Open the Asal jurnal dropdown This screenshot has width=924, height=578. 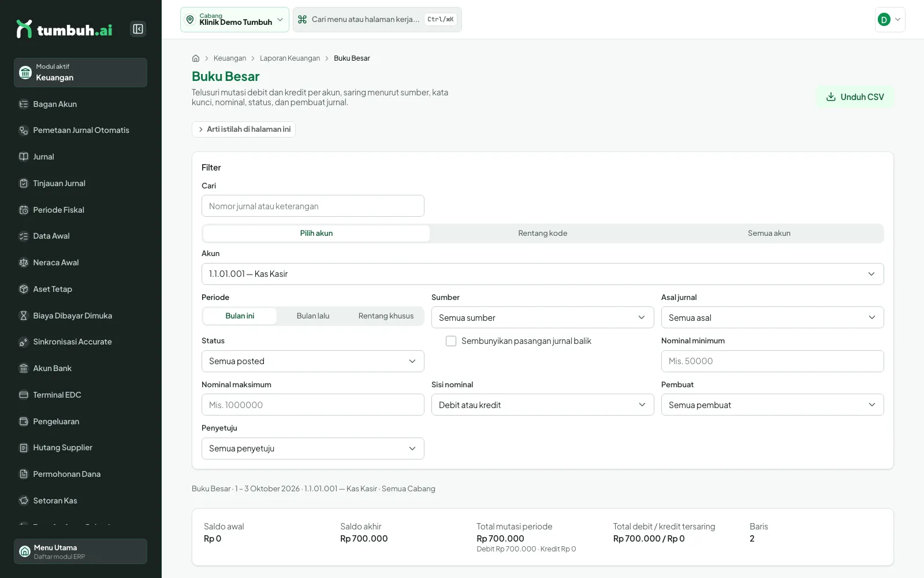pos(773,317)
